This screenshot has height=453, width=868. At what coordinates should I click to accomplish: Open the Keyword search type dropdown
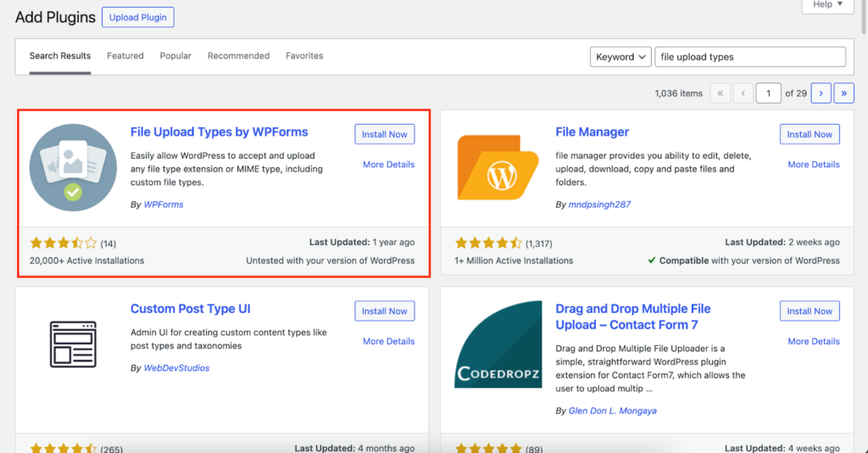point(620,57)
